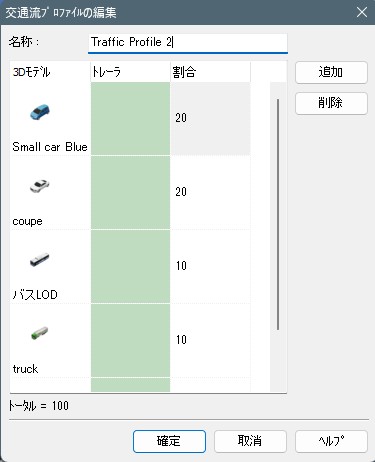Click the trailer cell in the coupe row
This screenshot has width=375, height=462.
[x=130, y=193]
